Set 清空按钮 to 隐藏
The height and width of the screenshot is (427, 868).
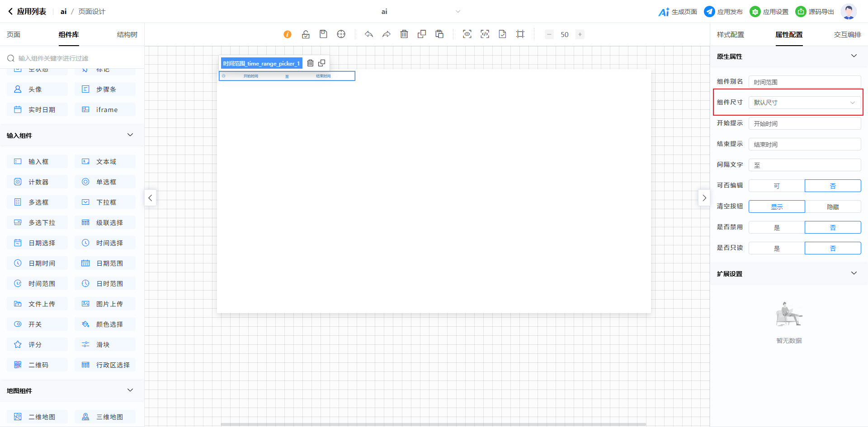coord(833,206)
